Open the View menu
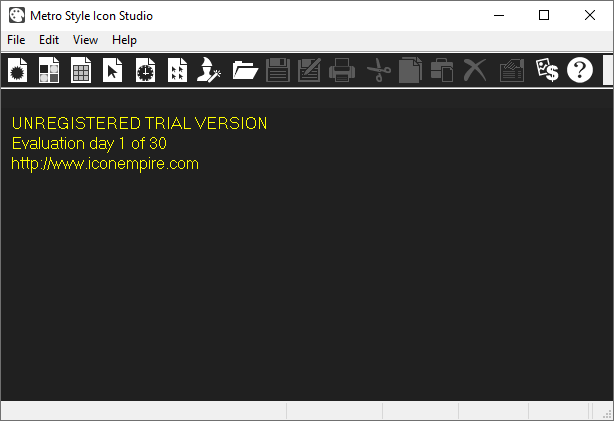 [x=85, y=40]
